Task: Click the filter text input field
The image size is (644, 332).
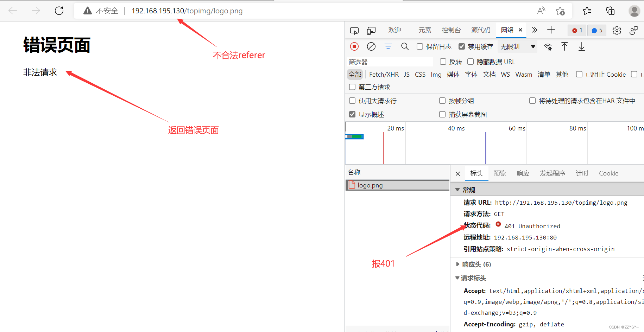Action: 390,62
